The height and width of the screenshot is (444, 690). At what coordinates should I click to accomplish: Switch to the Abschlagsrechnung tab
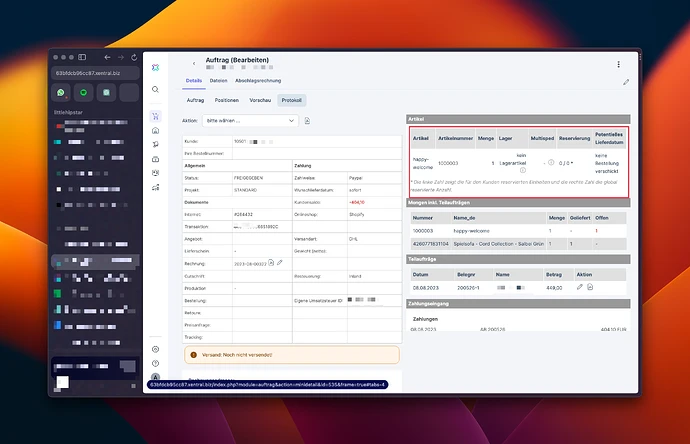(258, 81)
